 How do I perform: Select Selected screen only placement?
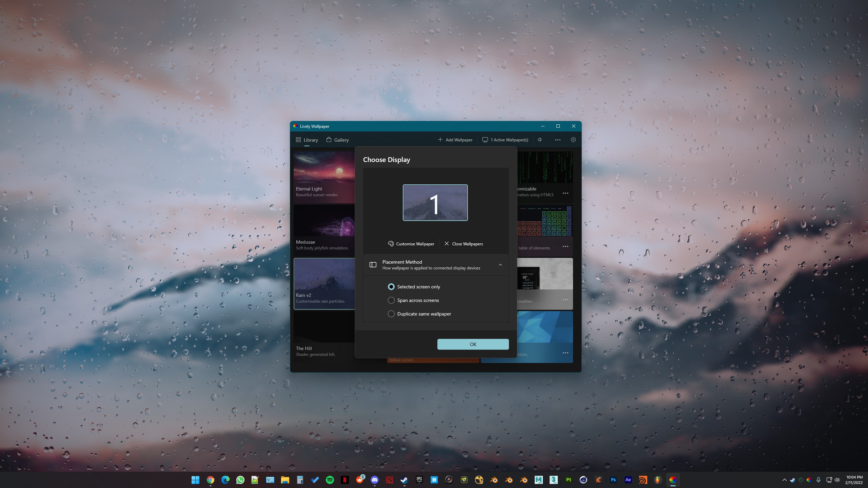click(391, 286)
